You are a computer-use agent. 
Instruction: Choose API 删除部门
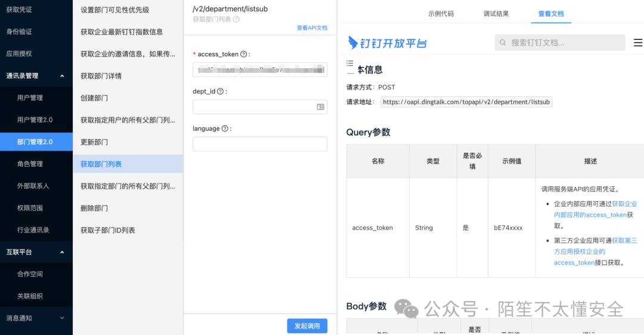click(128, 208)
